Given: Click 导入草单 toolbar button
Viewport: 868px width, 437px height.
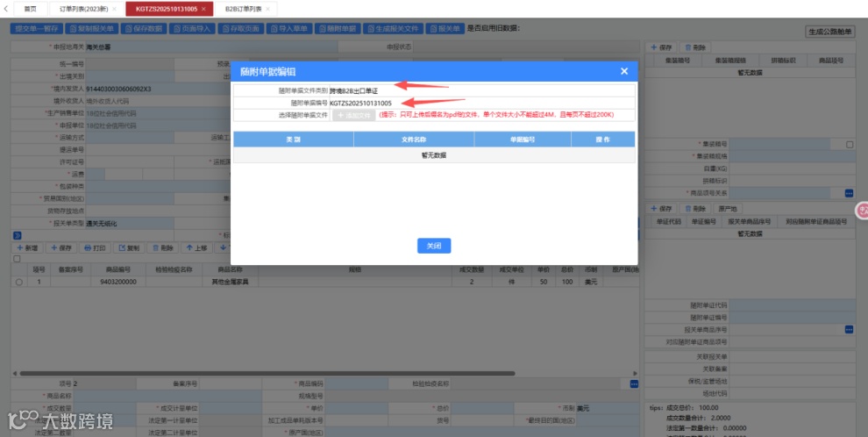Looking at the screenshot, I should point(289,29).
